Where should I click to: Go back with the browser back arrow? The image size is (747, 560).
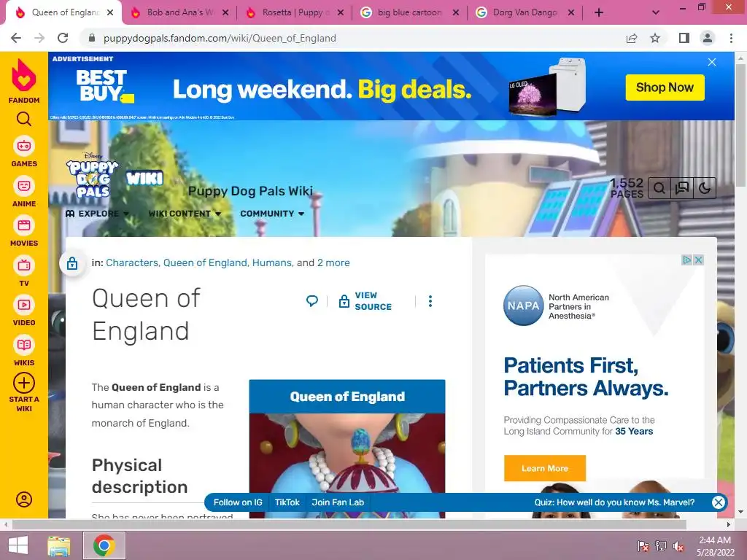click(16, 38)
